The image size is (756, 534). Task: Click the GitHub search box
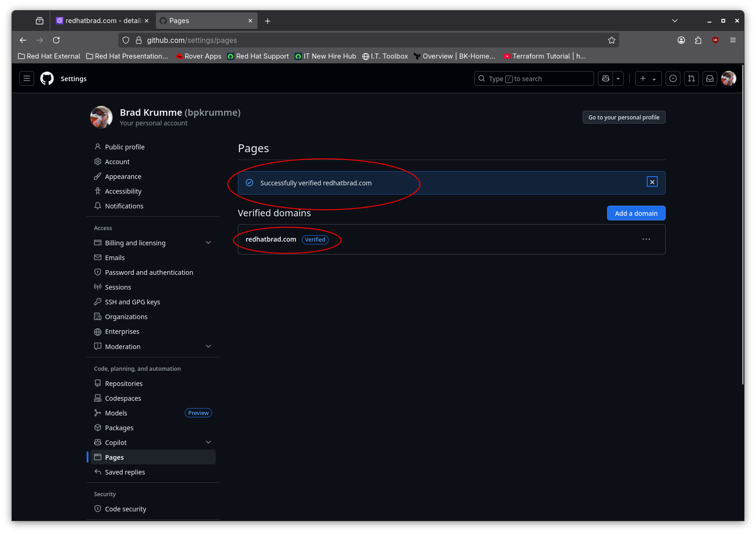[534, 79]
